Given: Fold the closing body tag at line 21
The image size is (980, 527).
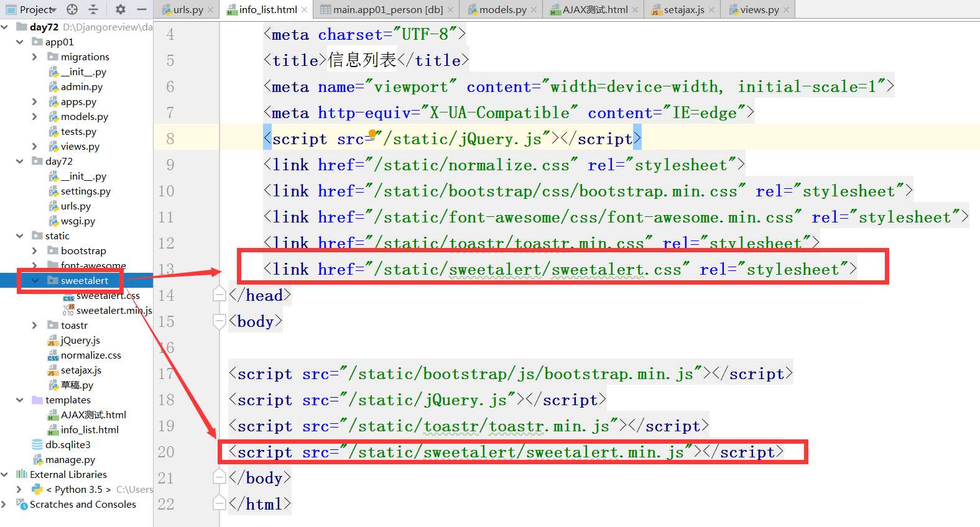Looking at the screenshot, I should (x=219, y=477).
